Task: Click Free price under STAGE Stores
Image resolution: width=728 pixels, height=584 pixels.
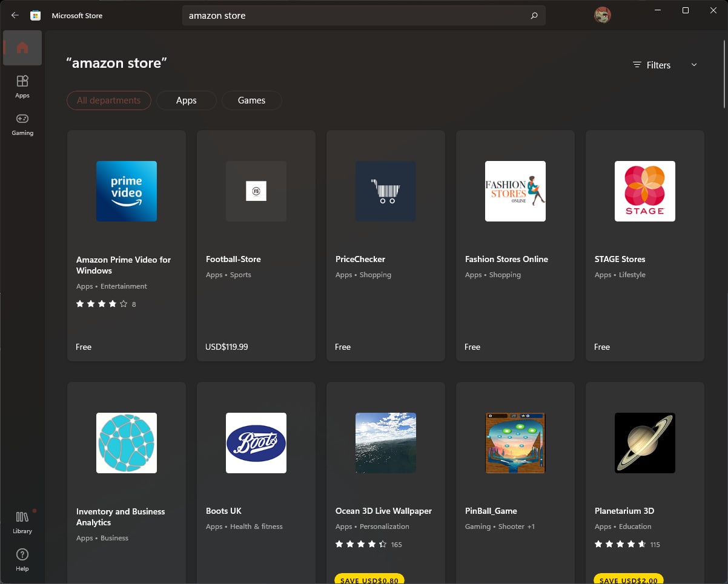Action: pyautogui.click(x=602, y=347)
